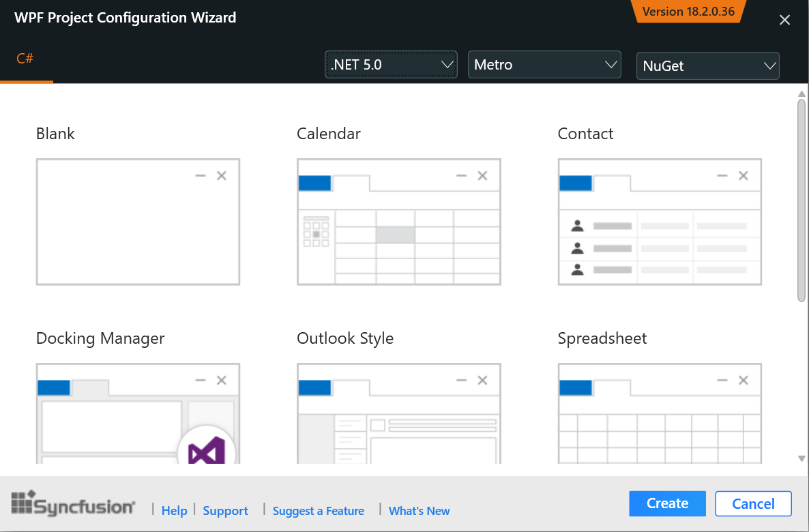Screen dimensions: 809x532
Task: Open the NuGet reference type dropdown
Action: pos(707,66)
